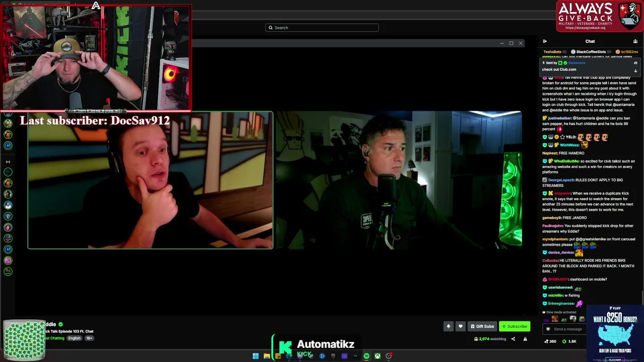This screenshot has width=644, height=362.
Task: Hide the pinned 'check out Club.com' message
Action: [x=635, y=63]
